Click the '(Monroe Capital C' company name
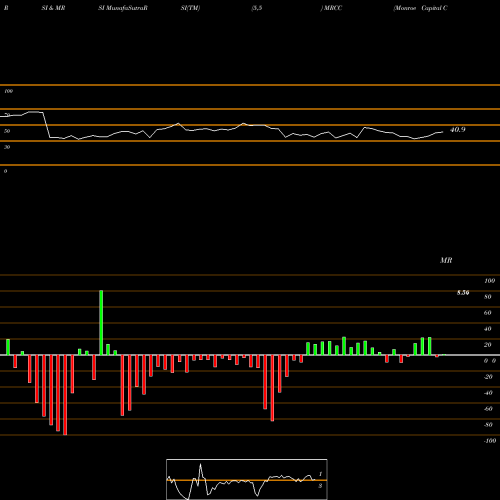Viewport: 500px width, 500px height. pos(420,8)
